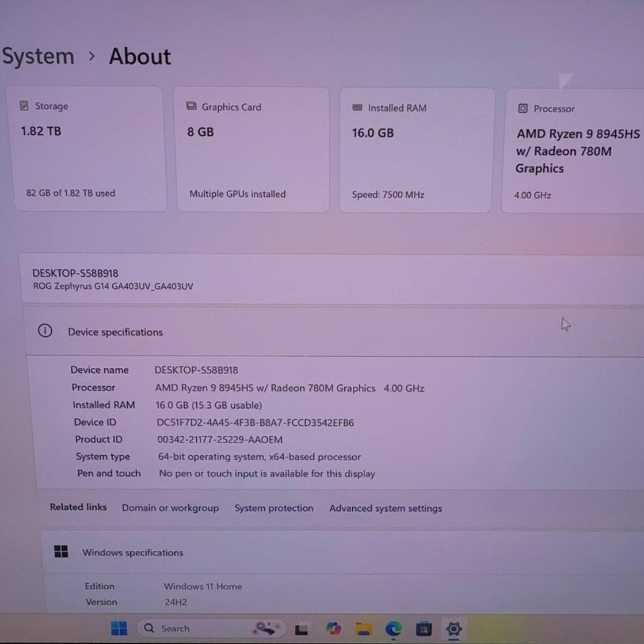
Task: Click the Start button on the taskbar
Action: click(119, 628)
